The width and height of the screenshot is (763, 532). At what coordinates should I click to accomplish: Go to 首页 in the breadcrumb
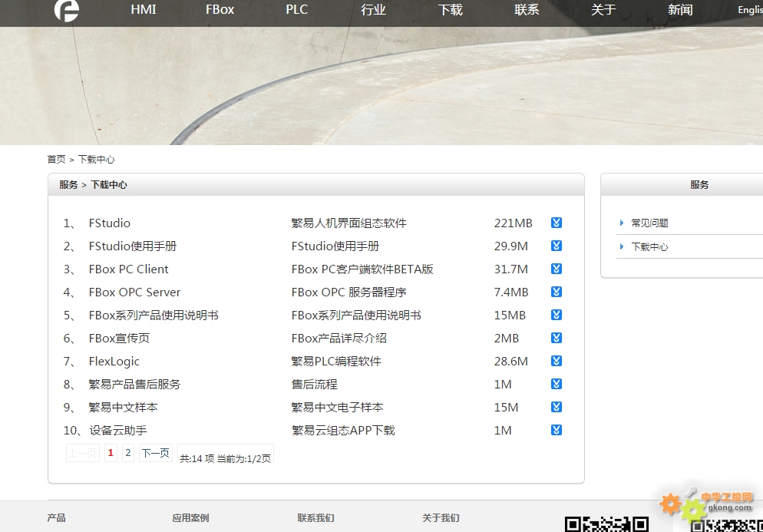pos(56,159)
